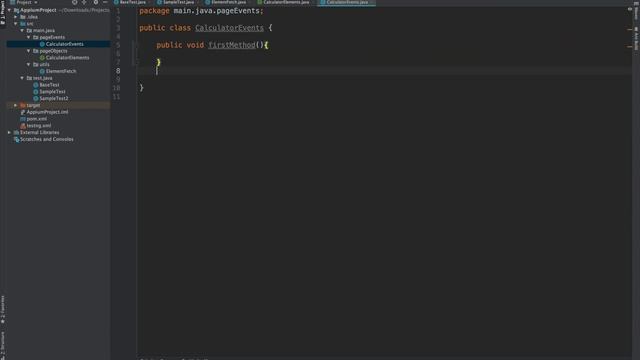Screen dimensions: 640x360
Task: Click the .idea folder icon
Action: [23, 17]
